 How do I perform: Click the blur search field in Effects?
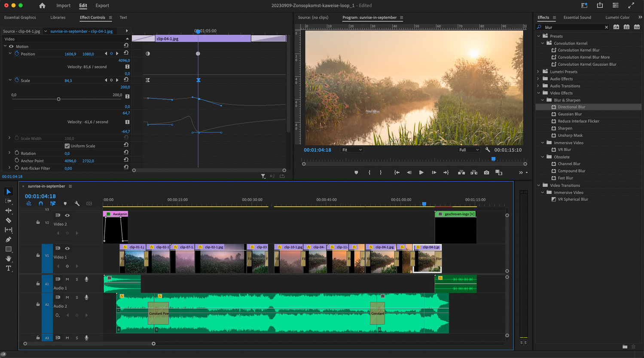point(571,27)
